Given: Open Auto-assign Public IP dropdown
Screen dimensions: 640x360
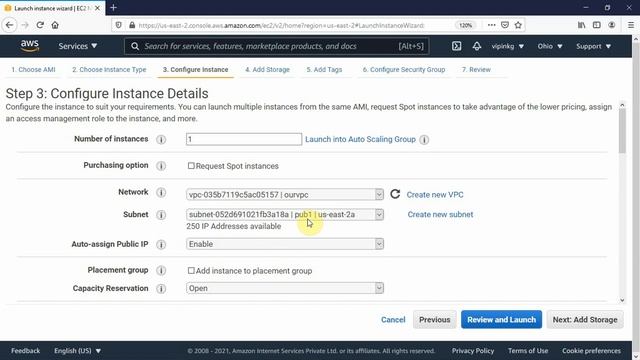Looking at the screenshot, I should tap(285, 244).
